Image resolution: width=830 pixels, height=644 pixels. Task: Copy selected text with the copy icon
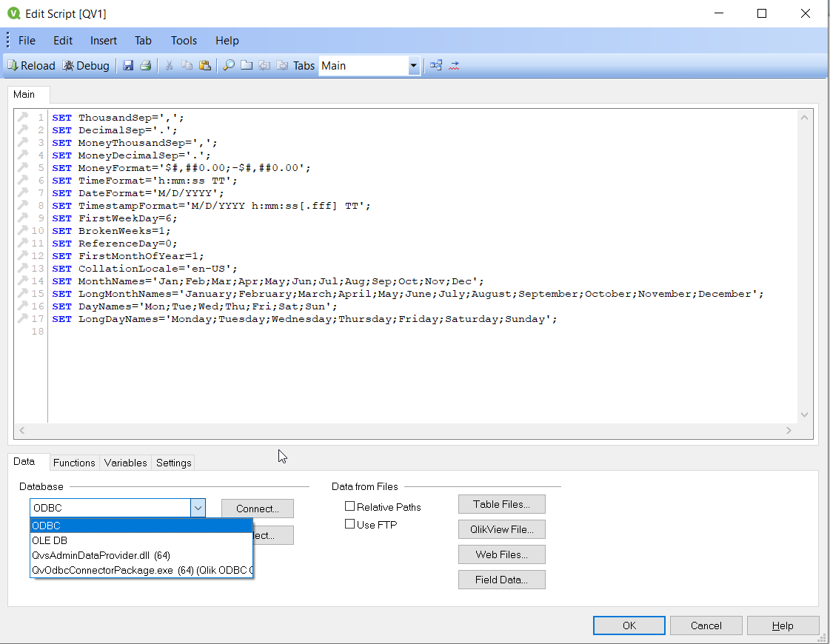(187, 65)
